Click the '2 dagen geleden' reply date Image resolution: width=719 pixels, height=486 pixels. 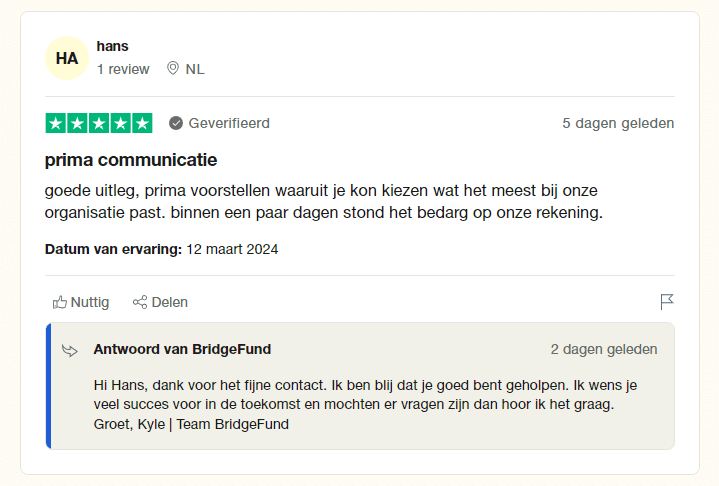pos(604,349)
